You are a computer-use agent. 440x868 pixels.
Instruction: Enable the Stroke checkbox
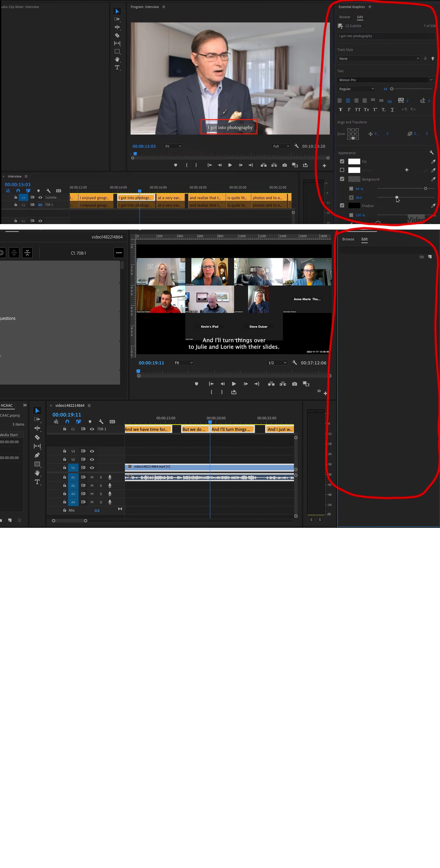click(x=342, y=170)
